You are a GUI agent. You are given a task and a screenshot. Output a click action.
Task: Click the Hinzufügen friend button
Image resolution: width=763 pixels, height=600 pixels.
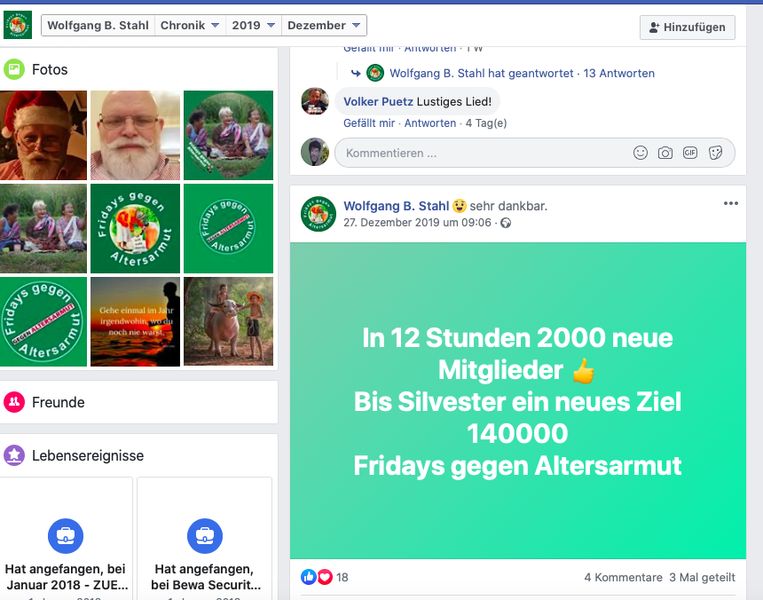pyautogui.click(x=687, y=27)
